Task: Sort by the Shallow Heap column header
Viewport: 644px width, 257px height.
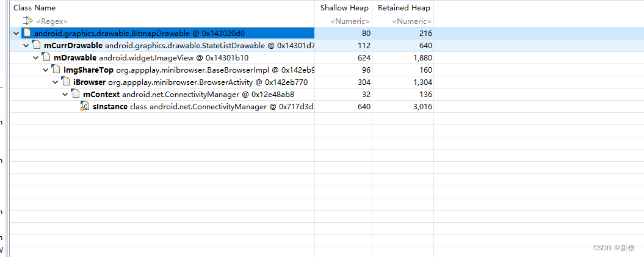Action: (344, 8)
